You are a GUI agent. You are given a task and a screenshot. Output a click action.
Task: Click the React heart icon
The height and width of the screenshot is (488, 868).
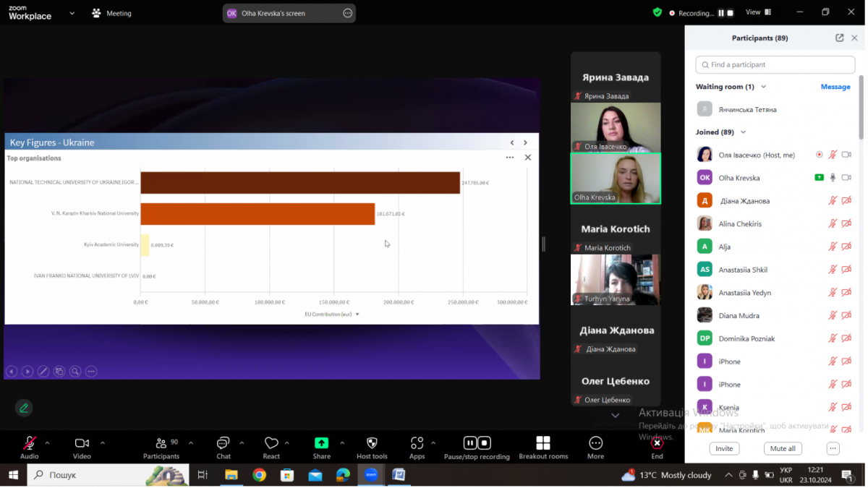click(271, 443)
